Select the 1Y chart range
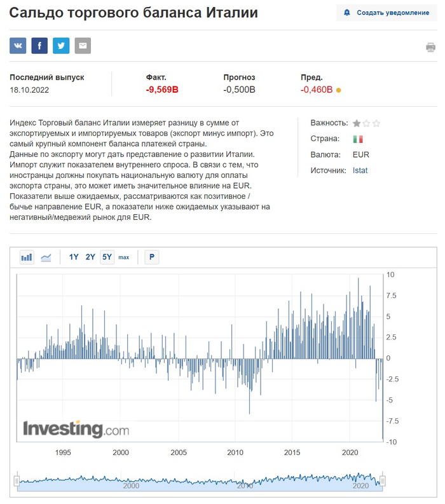Screen dimensions: 445x504 [x=74, y=257]
